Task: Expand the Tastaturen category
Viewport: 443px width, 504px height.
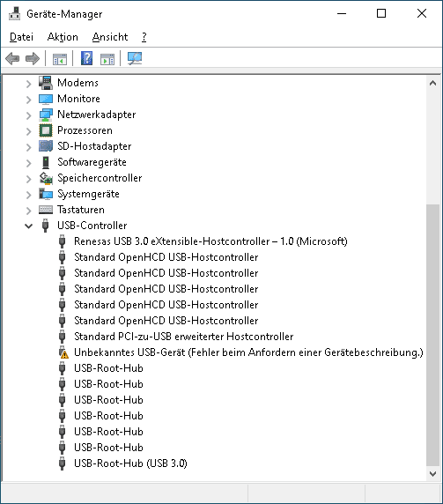Action: pos(28,211)
